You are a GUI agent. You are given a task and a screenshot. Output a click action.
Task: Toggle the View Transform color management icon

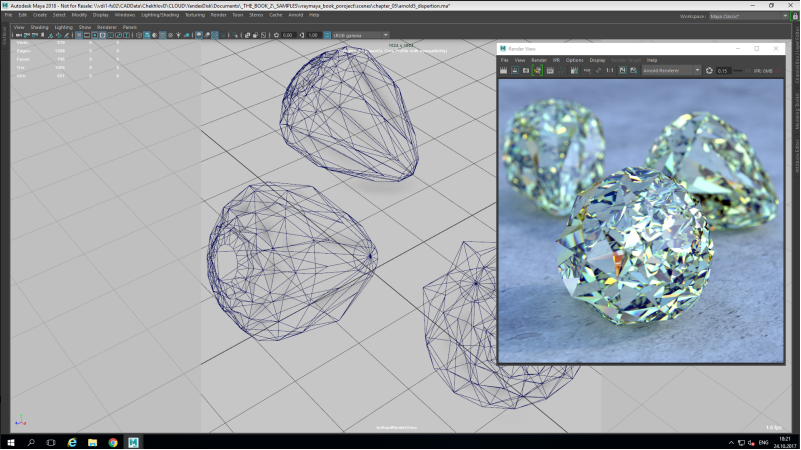327,35
